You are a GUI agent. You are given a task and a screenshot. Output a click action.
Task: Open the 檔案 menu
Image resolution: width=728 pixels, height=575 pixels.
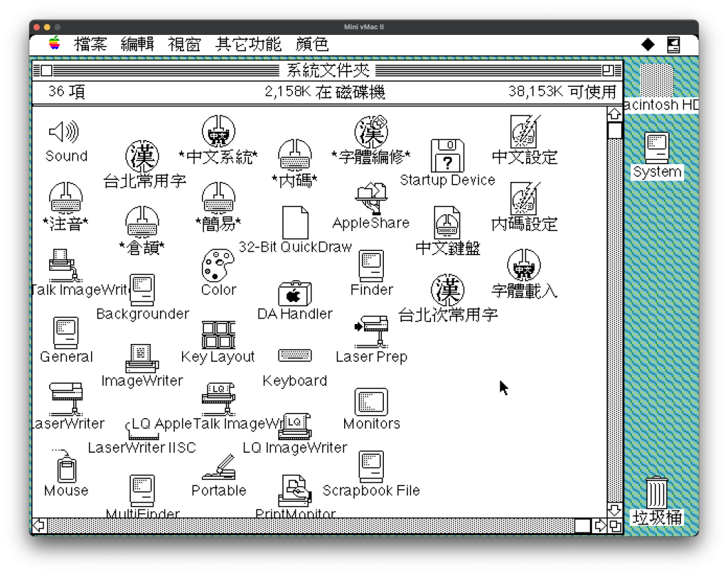click(x=90, y=45)
